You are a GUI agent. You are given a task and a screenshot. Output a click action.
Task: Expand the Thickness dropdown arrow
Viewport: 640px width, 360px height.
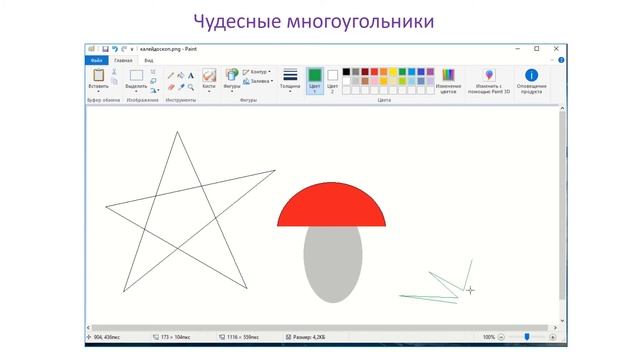click(x=290, y=92)
